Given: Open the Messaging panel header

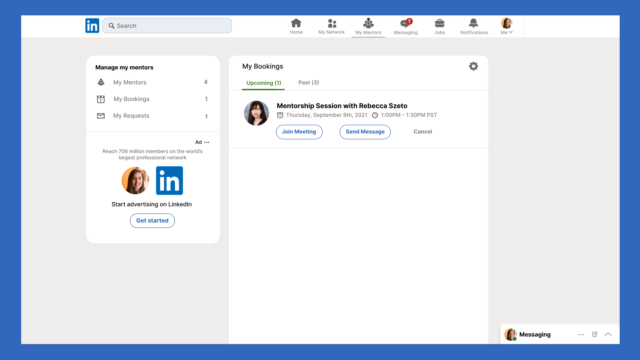Looking at the screenshot, I should click(560, 334).
